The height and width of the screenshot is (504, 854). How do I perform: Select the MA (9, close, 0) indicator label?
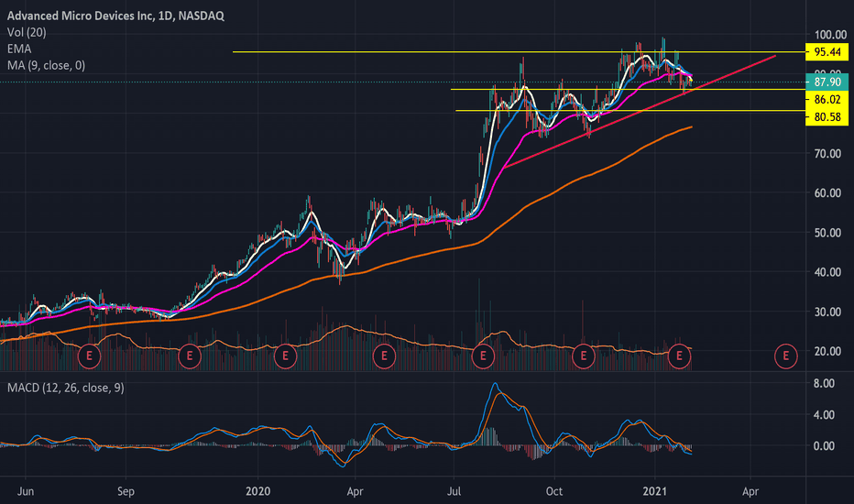tap(47, 65)
